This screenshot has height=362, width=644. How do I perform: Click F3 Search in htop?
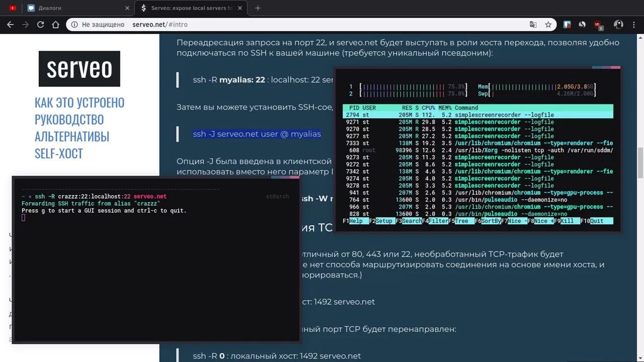(x=409, y=221)
